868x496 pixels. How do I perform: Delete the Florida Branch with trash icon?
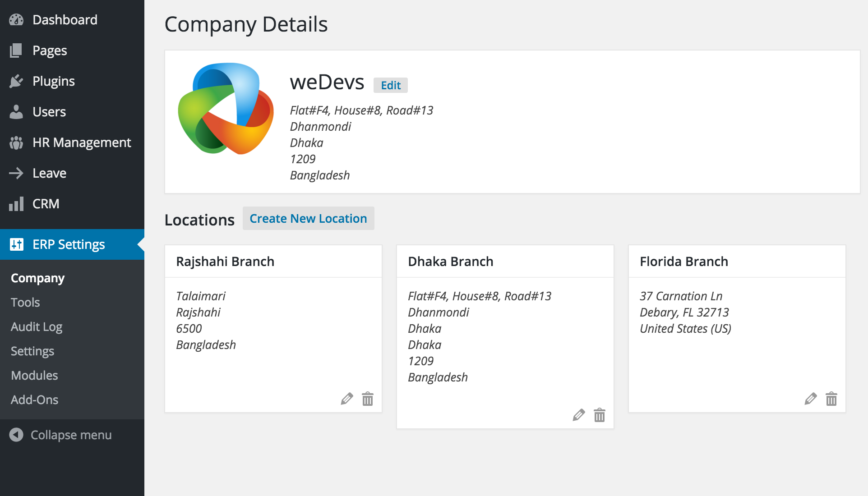(831, 399)
